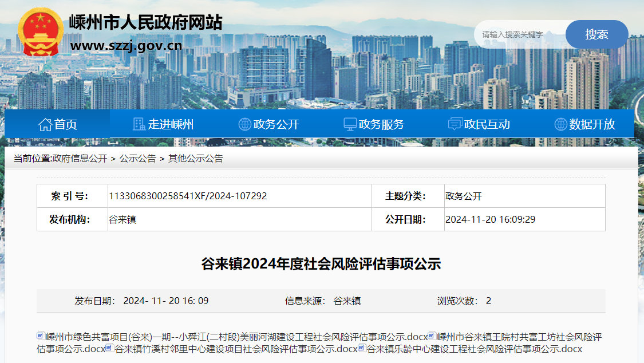This screenshot has width=644, height=363.
Task: Click the house icon beside 首页
Action: [x=45, y=124]
